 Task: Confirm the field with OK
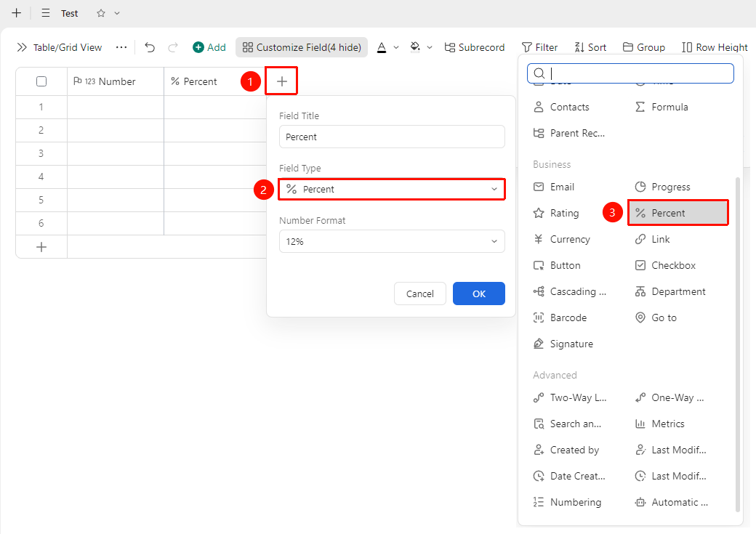(x=479, y=294)
